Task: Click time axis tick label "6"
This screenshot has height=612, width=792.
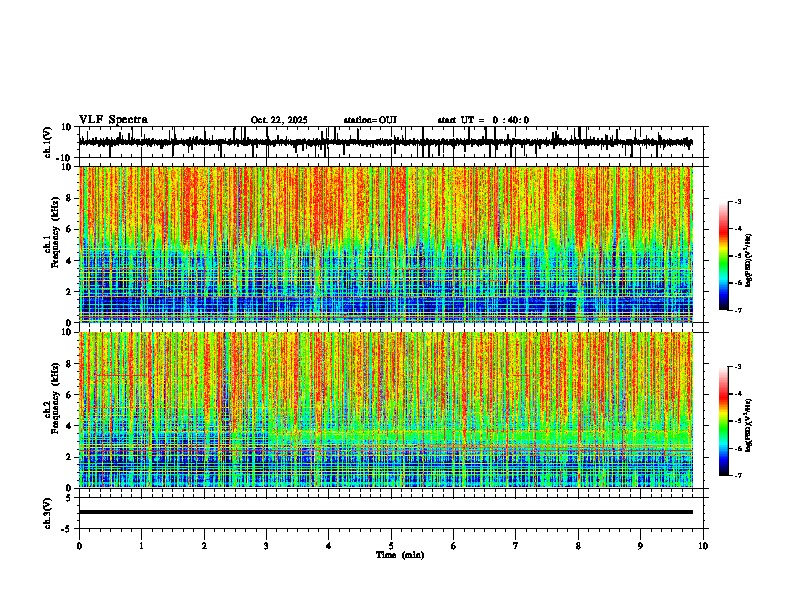Action: (454, 546)
